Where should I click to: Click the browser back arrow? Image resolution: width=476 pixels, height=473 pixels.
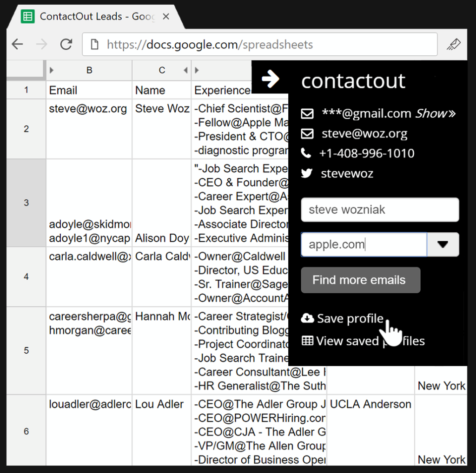(17, 44)
